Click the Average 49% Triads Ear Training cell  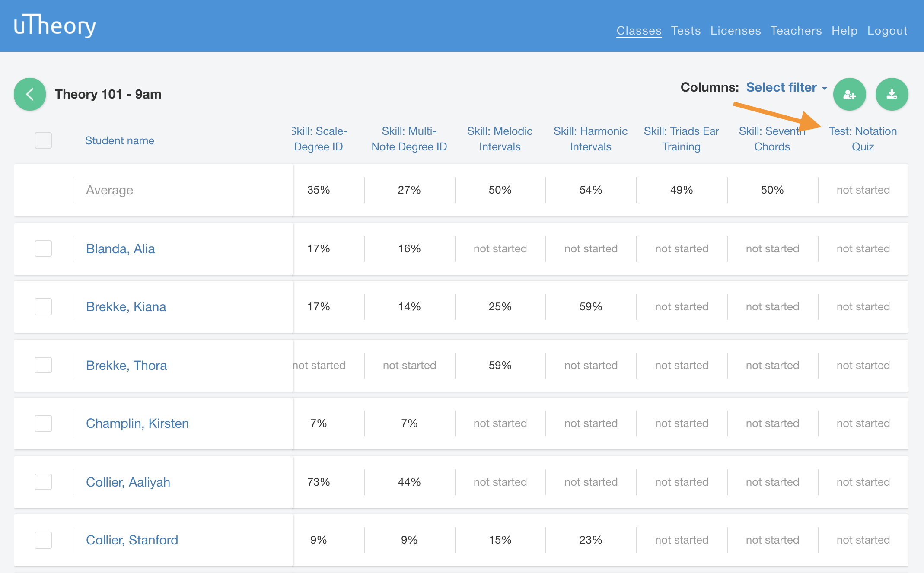pyautogui.click(x=682, y=190)
